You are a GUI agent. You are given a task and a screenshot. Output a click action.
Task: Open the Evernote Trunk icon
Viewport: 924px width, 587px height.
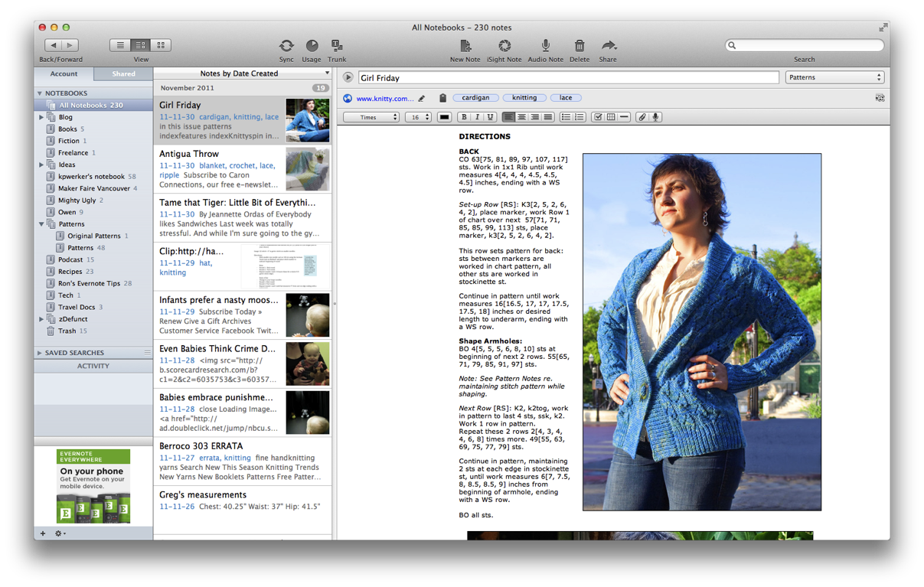tap(337, 46)
